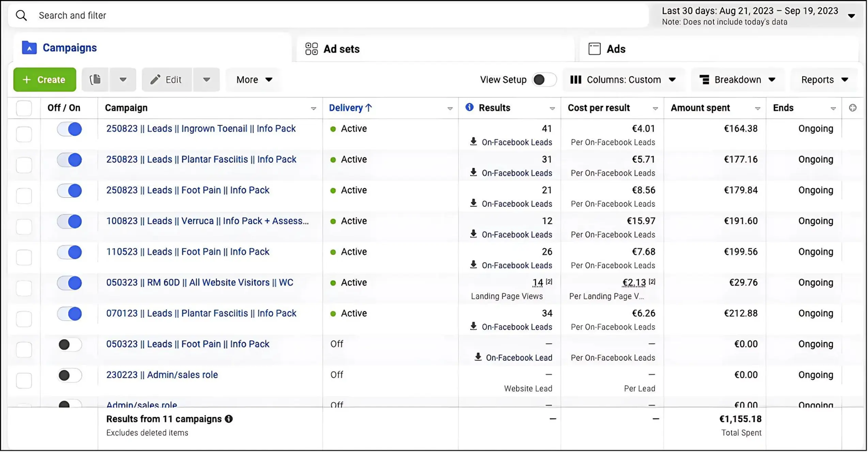This screenshot has height=452, width=868.
Task: Click the Results column info icon
Action: click(469, 107)
